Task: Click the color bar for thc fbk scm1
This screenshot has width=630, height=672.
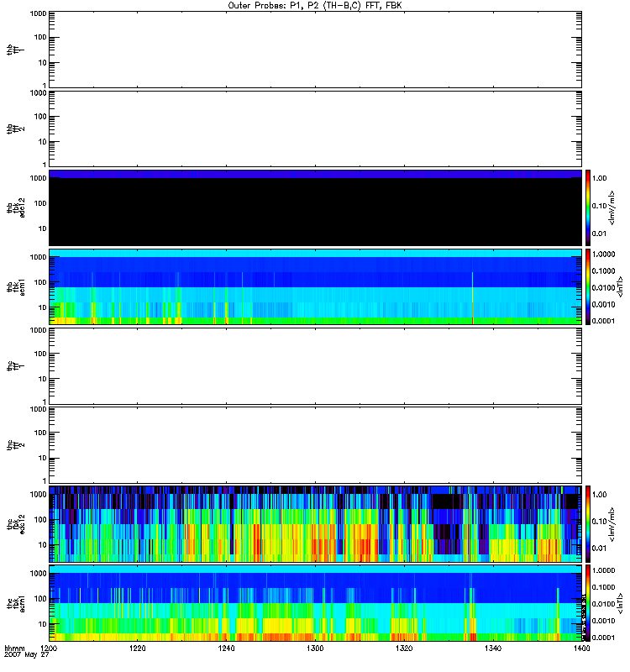Action: [x=589, y=603]
